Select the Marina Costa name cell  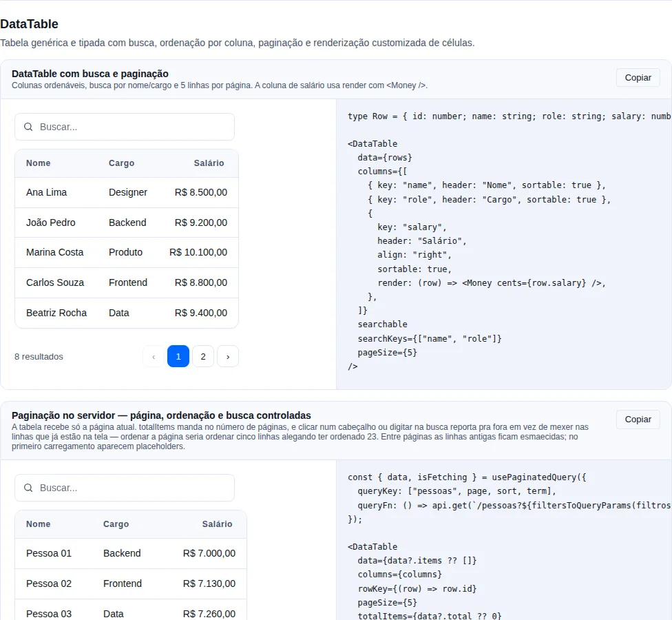point(55,252)
